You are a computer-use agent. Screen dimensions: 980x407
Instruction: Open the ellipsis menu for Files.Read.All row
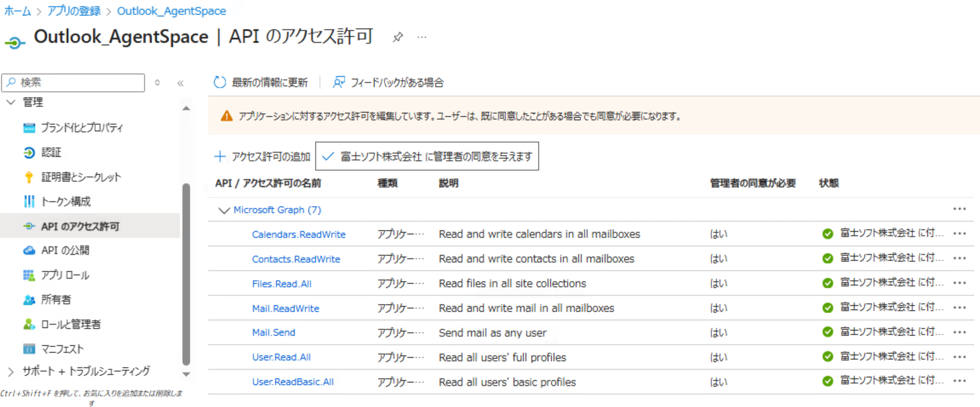[x=960, y=283]
